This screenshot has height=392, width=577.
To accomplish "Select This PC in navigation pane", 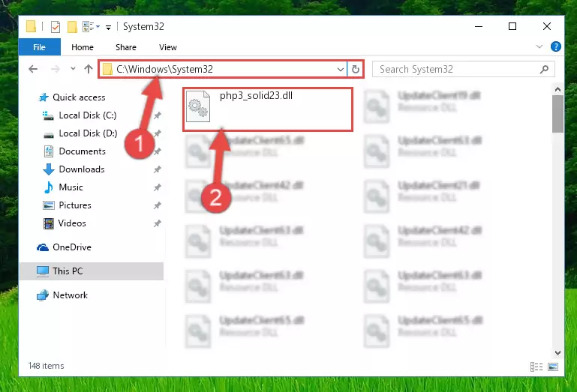I will point(92,271).
